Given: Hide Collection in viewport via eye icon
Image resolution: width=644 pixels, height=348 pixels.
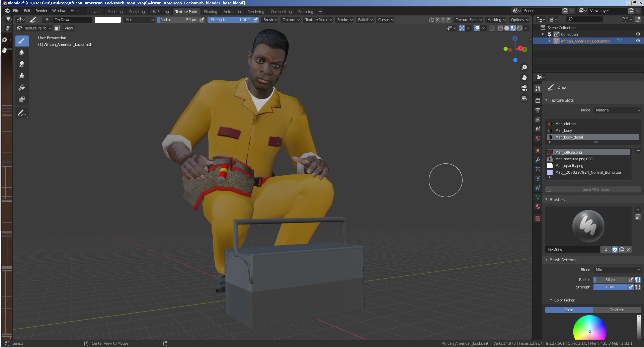Looking at the screenshot, I should point(638,34).
